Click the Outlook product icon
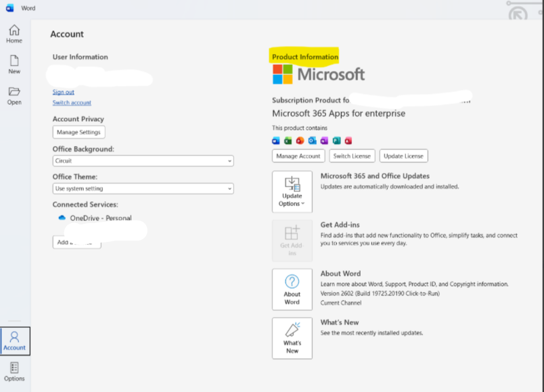544x392 pixels. tap(312, 141)
